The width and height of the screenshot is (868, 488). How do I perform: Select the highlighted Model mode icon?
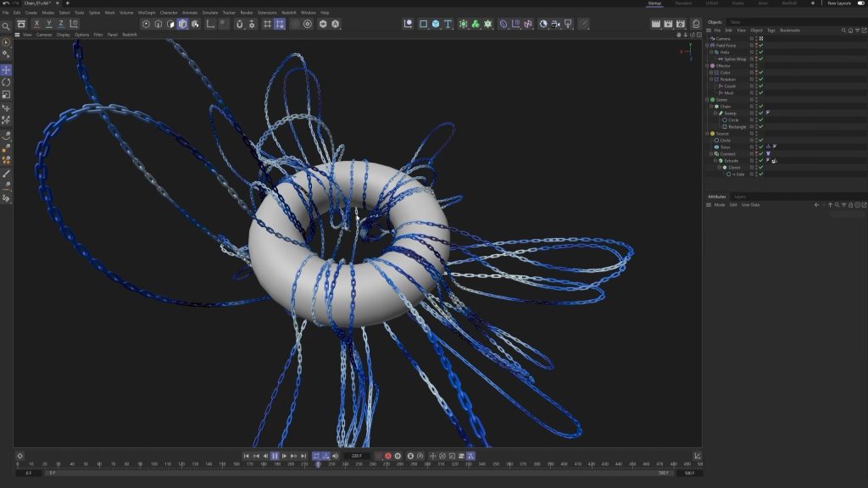point(183,24)
